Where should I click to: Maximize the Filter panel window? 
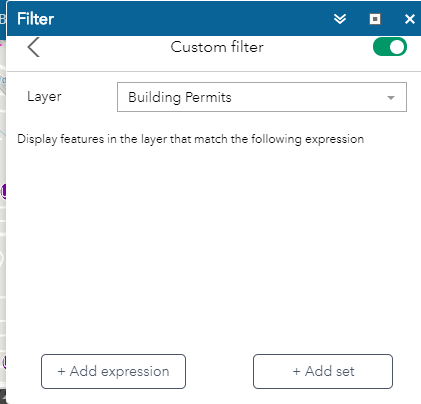pyautogui.click(x=375, y=19)
